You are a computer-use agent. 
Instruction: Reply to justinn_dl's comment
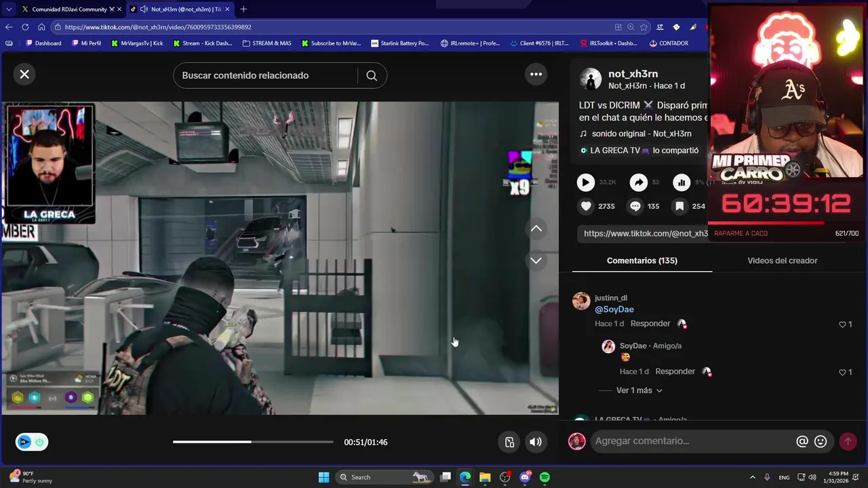(x=650, y=323)
